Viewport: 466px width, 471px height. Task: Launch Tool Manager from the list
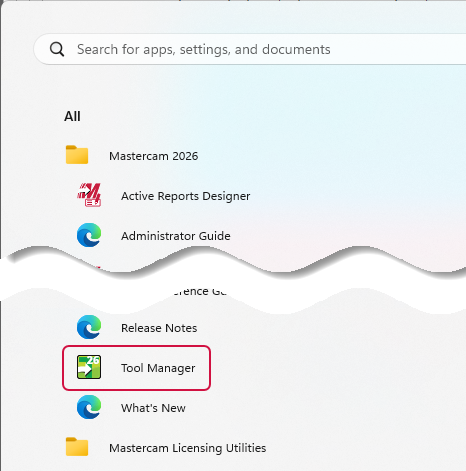click(136, 368)
